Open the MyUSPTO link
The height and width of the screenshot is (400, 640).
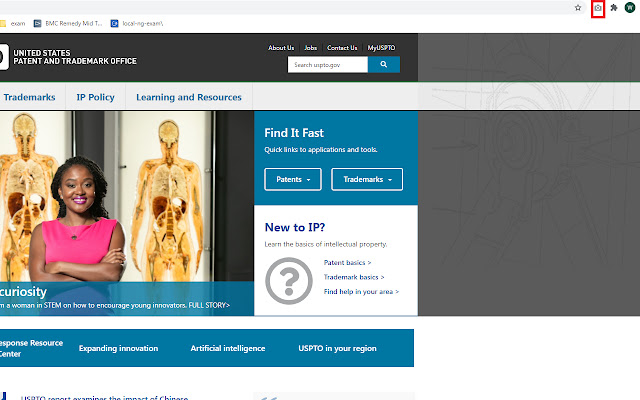(381, 48)
